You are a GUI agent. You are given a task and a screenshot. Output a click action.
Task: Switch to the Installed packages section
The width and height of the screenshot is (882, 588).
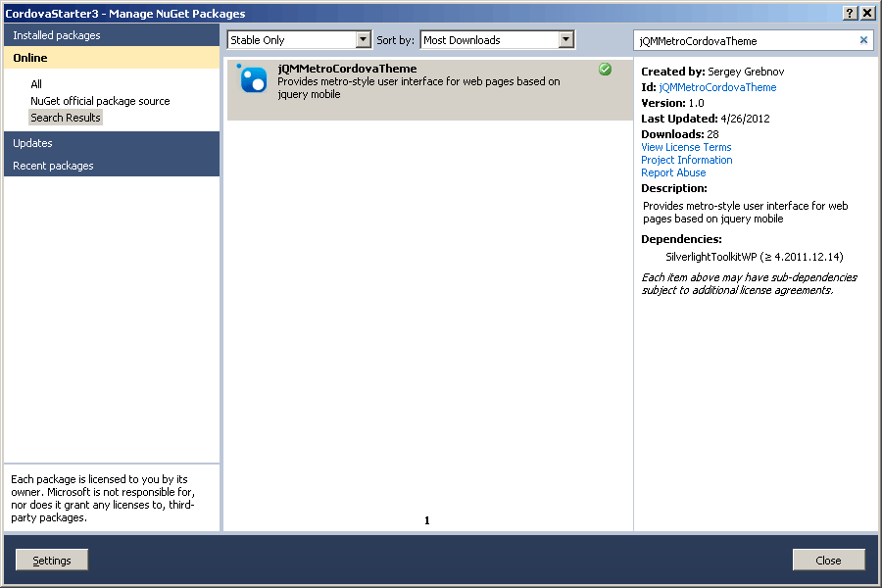(112, 35)
